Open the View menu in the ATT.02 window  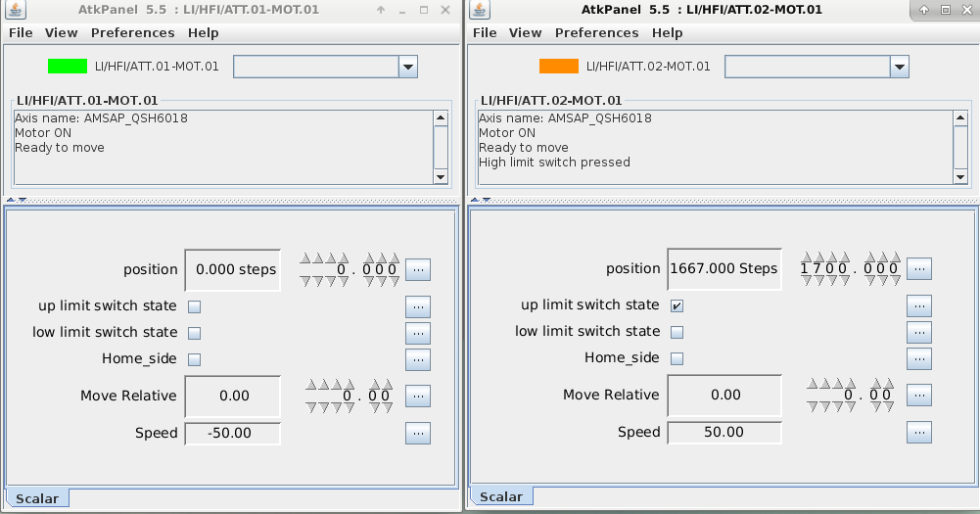click(x=525, y=32)
